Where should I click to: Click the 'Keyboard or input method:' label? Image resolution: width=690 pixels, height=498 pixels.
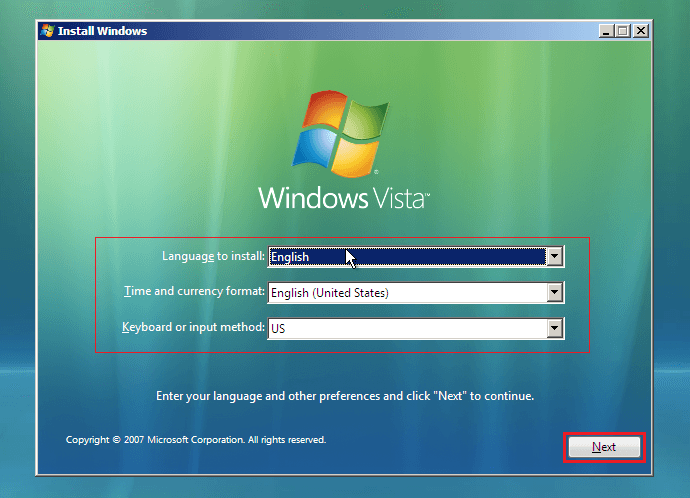(x=193, y=327)
